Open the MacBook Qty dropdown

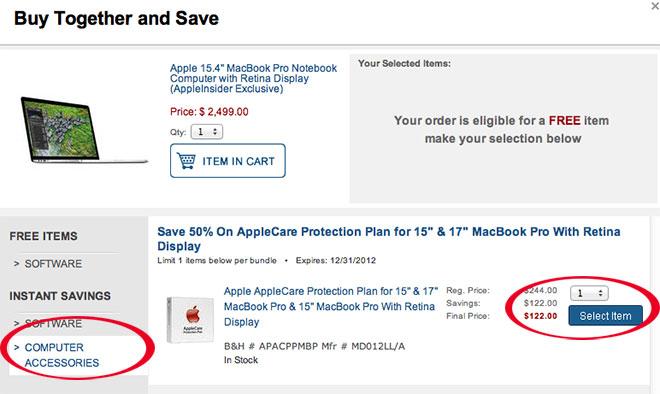click(x=207, y=132)
